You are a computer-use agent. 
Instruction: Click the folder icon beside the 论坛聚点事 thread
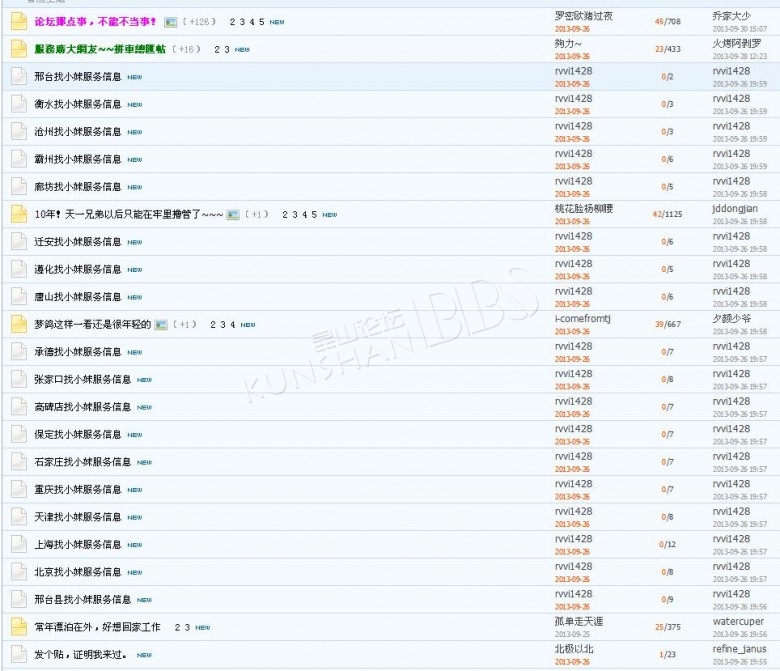tap(18, 21)
